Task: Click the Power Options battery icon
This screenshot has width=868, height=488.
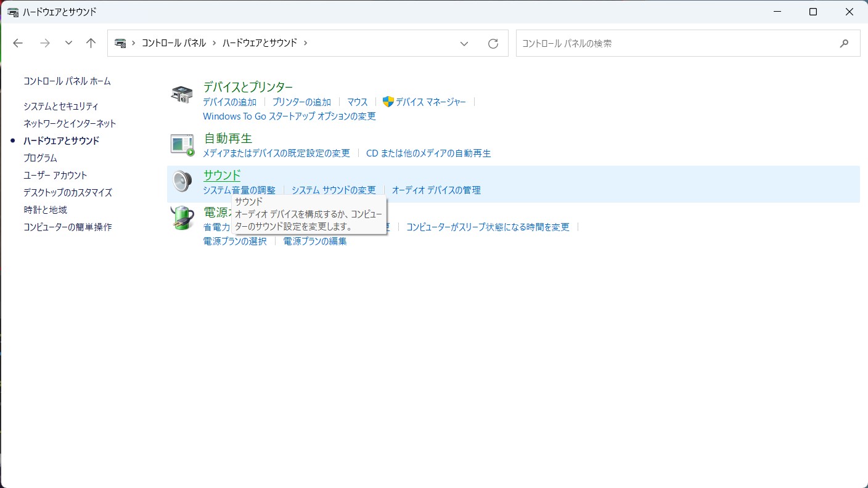Action: (x=182, y=218)
